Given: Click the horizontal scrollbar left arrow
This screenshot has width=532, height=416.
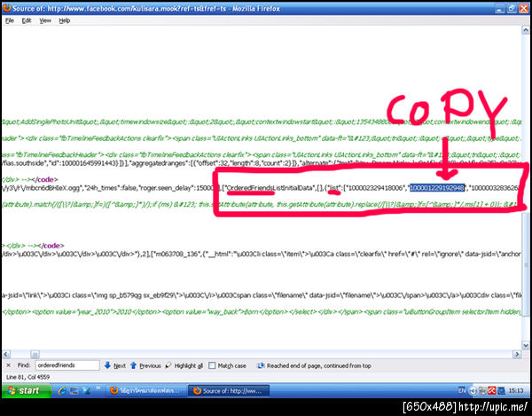Looking at the screenshot, I should coord(6,354).
